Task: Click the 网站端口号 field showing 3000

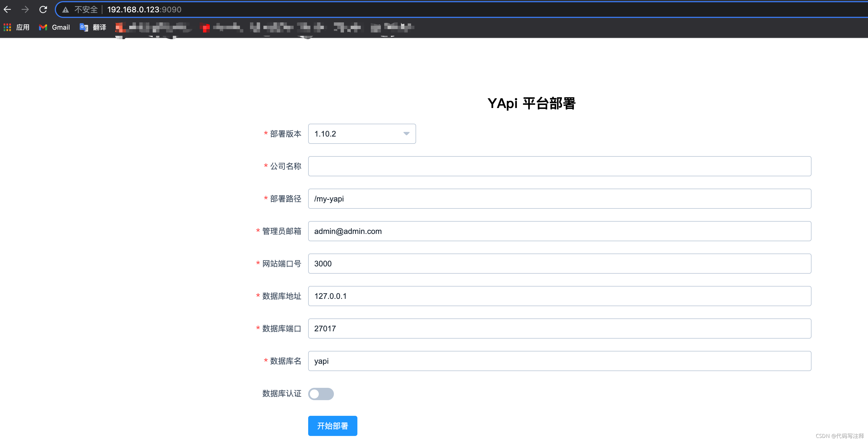Action: pos(559,264)
